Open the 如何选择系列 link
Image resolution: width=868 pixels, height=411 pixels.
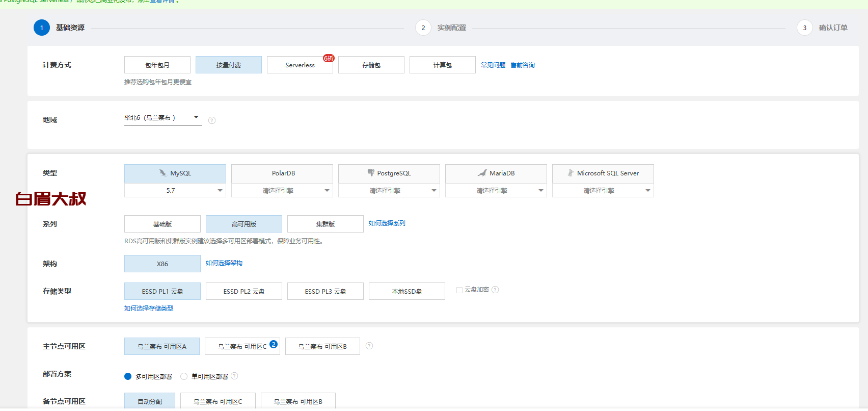[x=387, y=223]
